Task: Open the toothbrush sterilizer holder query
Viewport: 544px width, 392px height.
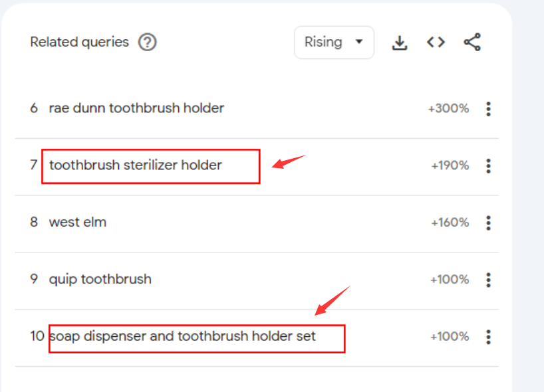Action: click(135, 165)
